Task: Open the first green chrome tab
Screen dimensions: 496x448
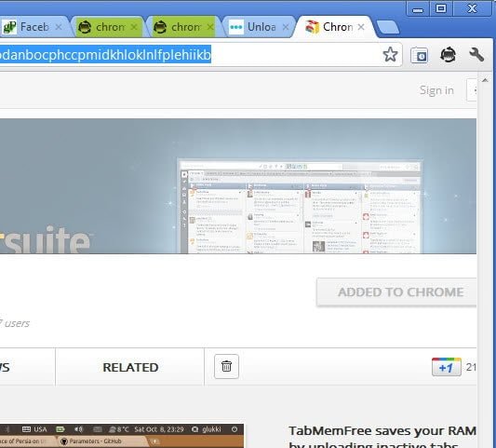Action: pyautogui.click(x=109, y=27)
